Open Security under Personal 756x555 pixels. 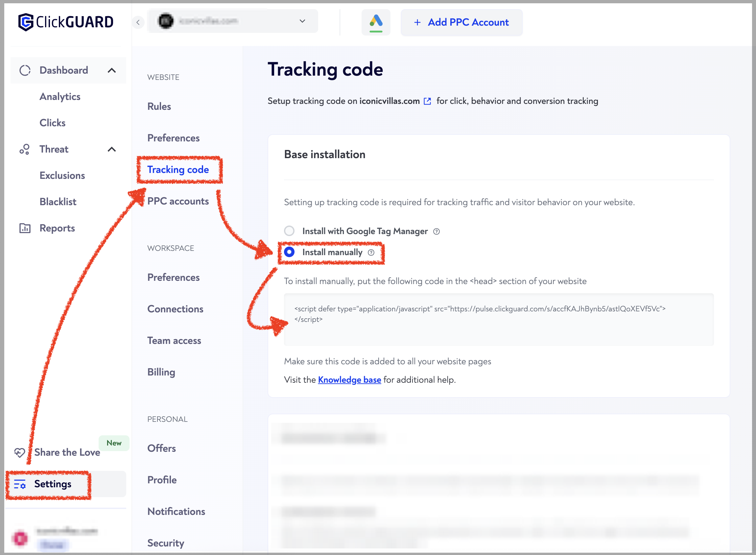[x=166, y=543]
